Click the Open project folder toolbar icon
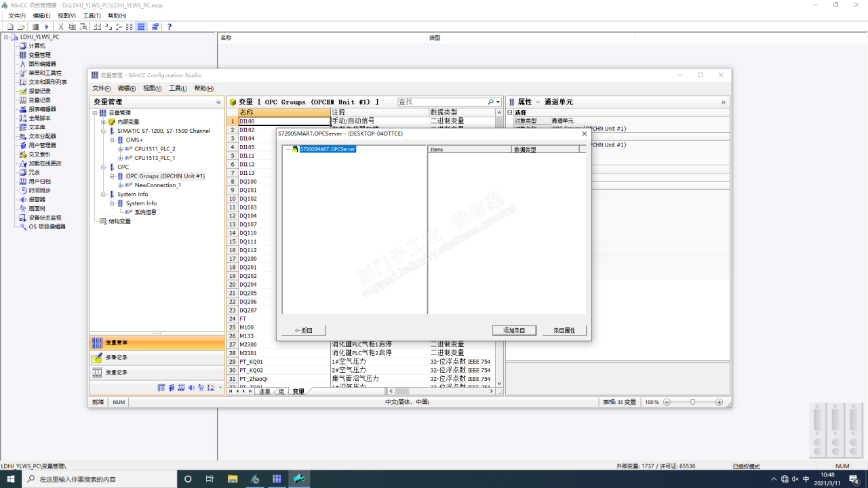This screenshot has height=488, width=868. 21,26
